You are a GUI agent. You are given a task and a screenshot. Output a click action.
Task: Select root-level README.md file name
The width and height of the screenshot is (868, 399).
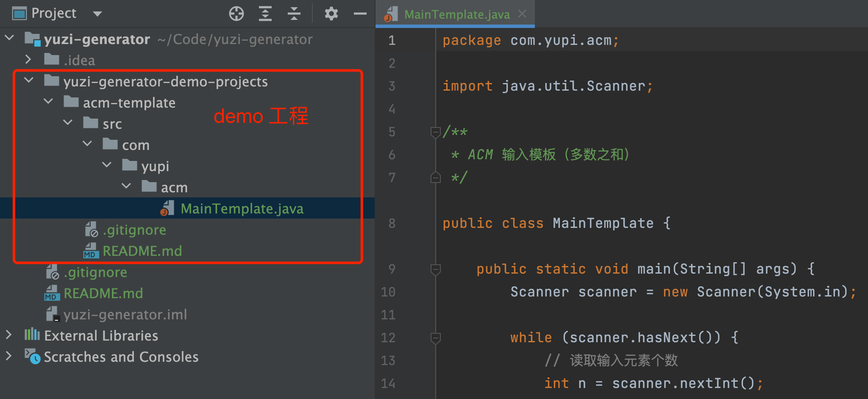(103, 293)
